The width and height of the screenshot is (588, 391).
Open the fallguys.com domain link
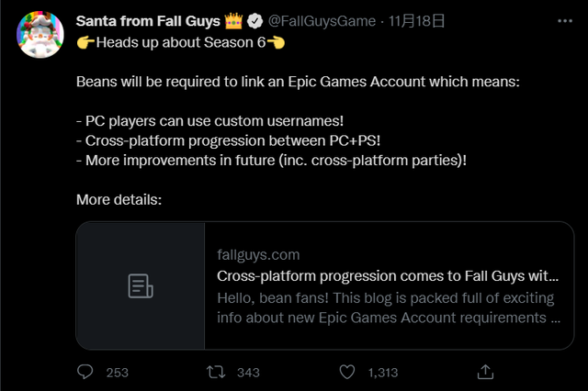[258, 255]
